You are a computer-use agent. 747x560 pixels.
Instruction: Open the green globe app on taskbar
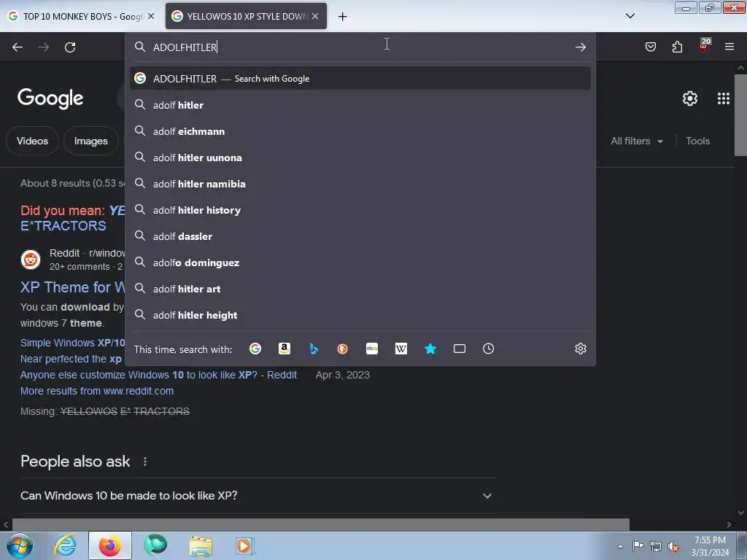coord(155,545)
